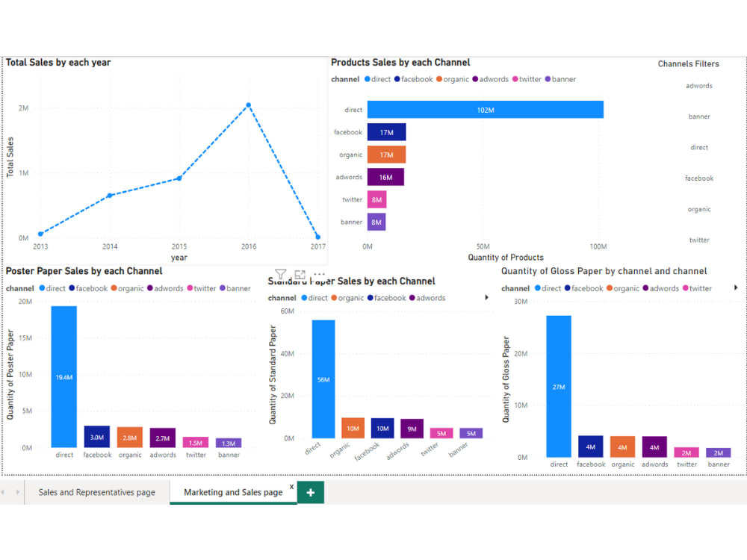This screenshot has width=747, height=560.
Task: Click the right page-navigation arrow
Action: [x=16, y=492]
